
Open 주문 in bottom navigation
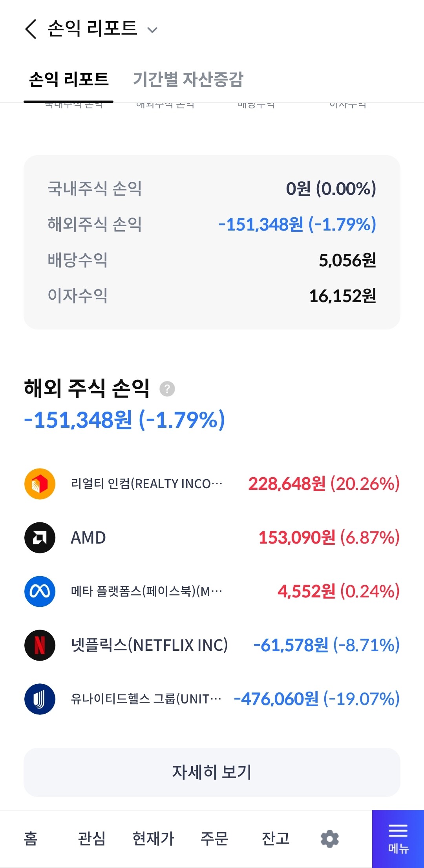pyautogui.click(x=214, y=839)
